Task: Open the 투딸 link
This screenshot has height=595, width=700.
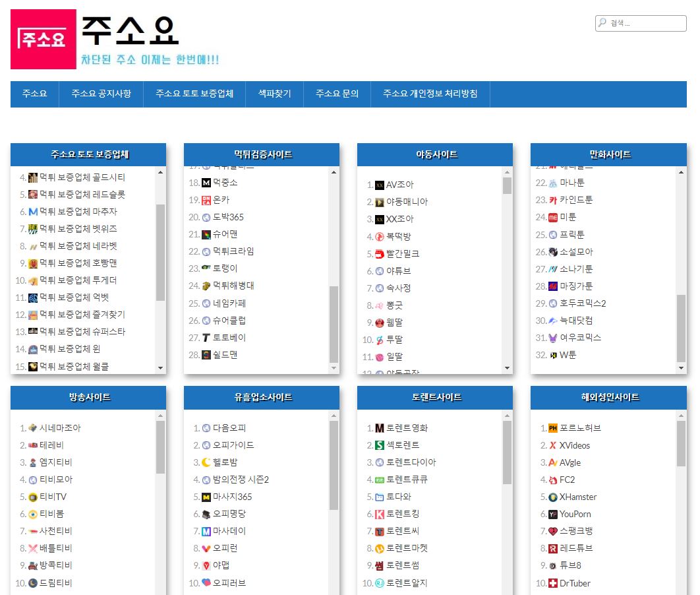Action: (x=394, y=340)
